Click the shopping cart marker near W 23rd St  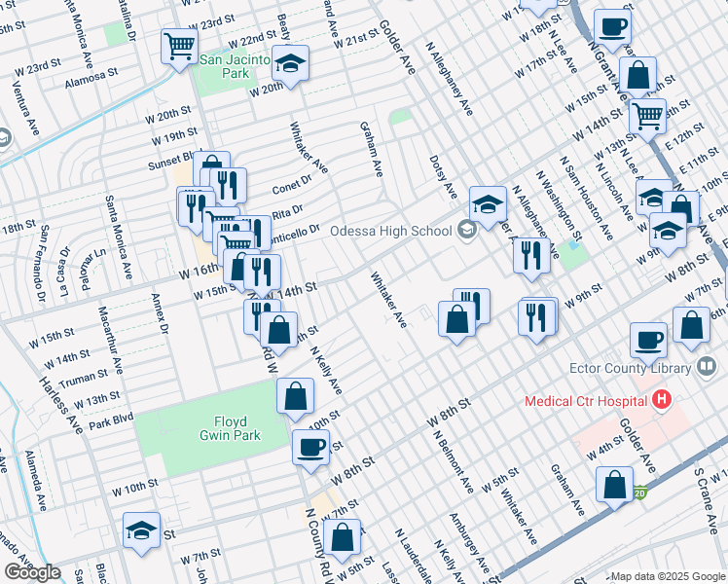coord(179,47)
